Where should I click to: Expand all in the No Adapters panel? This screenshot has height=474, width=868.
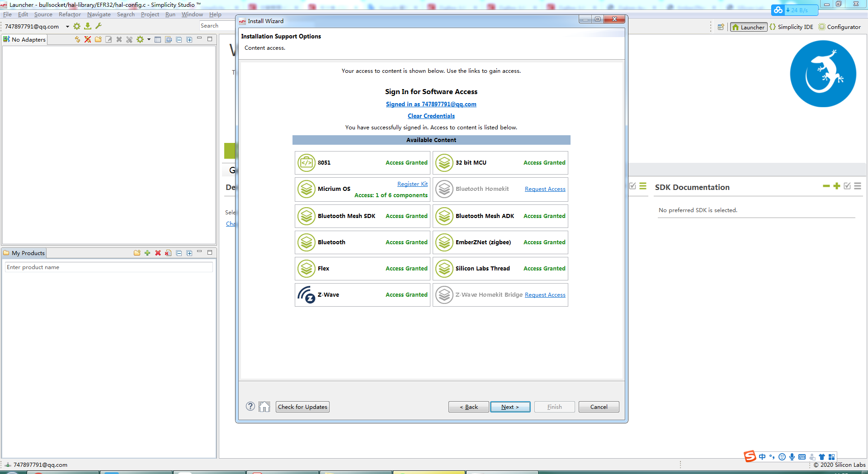pos(189,39)
